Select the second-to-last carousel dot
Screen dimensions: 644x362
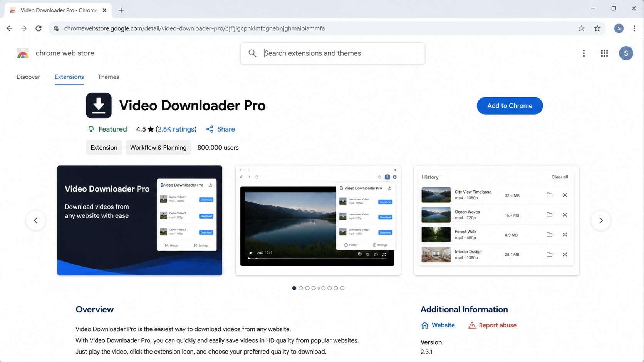click(336, 288)
